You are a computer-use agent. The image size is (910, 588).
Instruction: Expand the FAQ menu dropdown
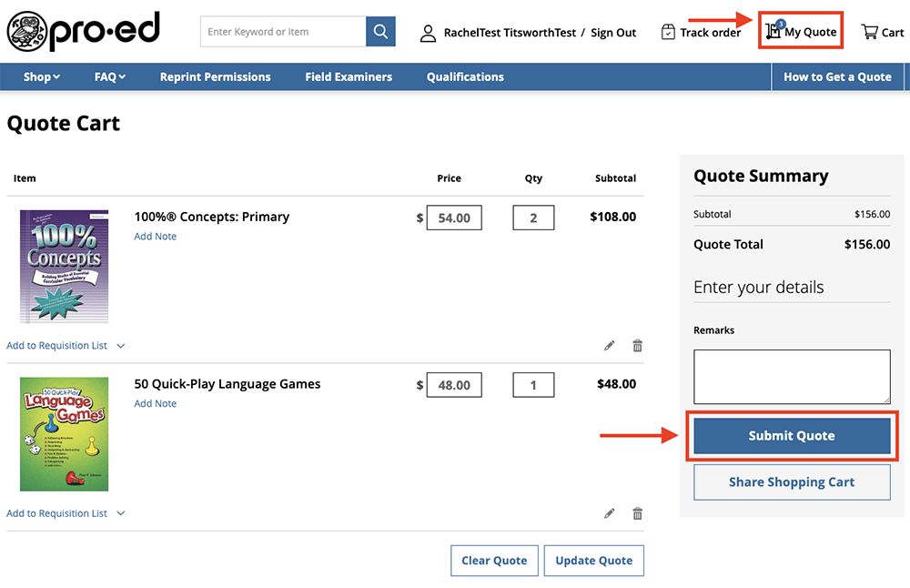[x=110, y=77]
